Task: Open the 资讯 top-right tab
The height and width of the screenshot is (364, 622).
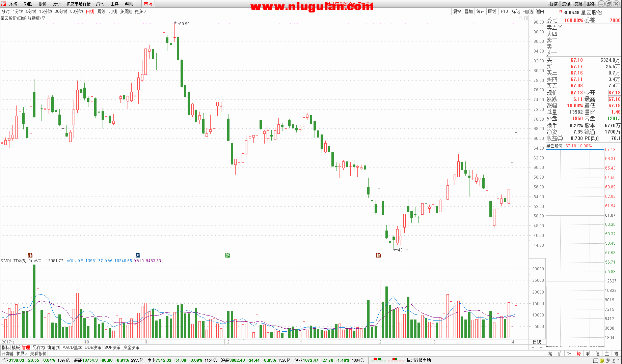Action: [566, 4]
